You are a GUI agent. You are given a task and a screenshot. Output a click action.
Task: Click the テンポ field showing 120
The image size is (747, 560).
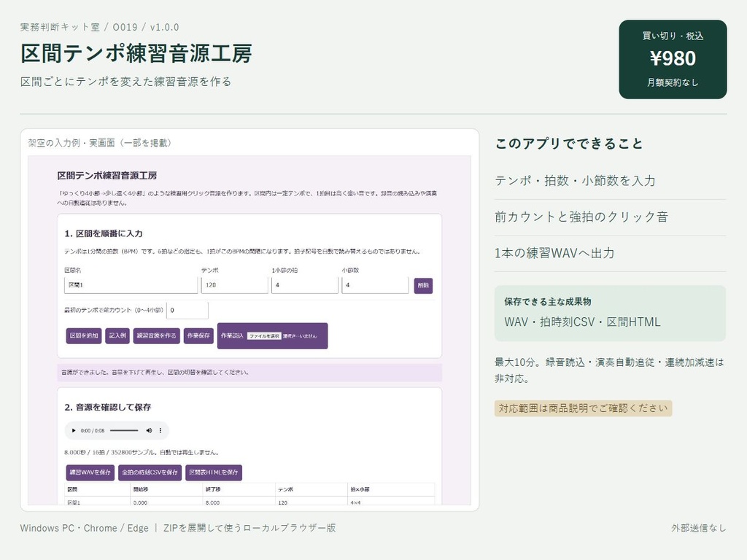coord(234,285)
